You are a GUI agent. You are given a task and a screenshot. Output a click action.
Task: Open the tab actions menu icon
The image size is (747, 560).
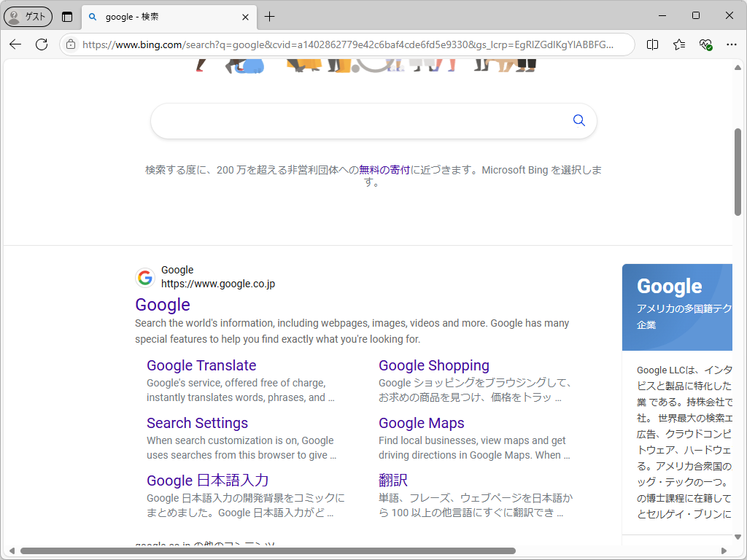coord(66,16)
